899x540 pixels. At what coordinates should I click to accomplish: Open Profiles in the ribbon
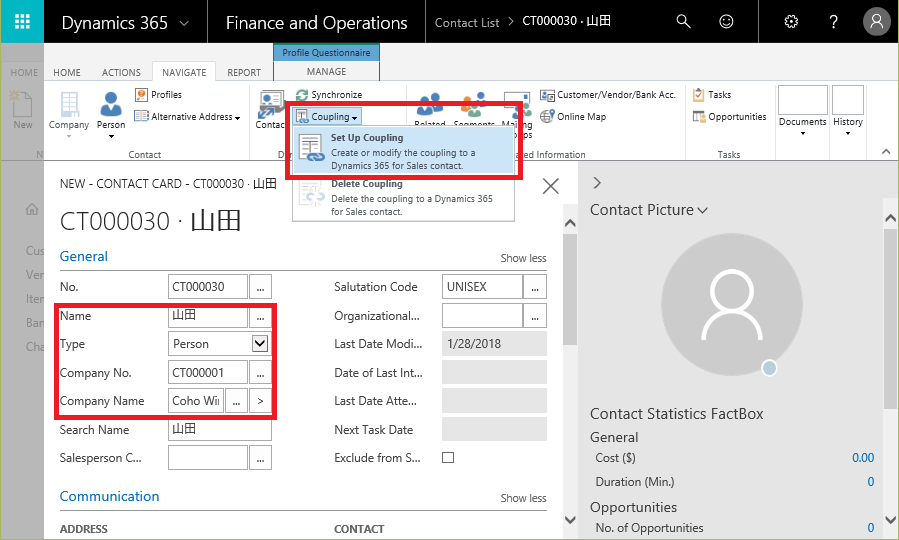pos(158,95)
